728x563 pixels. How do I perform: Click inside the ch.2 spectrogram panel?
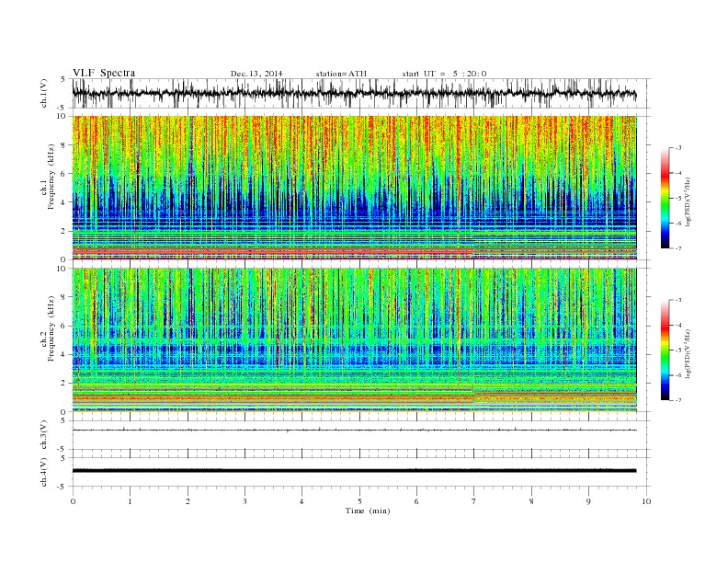[x=354, y=340]
